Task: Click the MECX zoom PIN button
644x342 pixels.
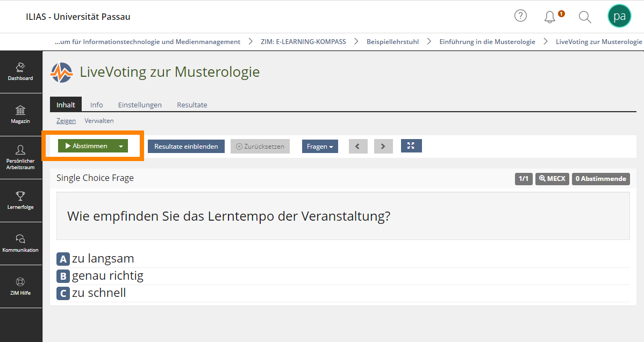Action: pos(552,179)
